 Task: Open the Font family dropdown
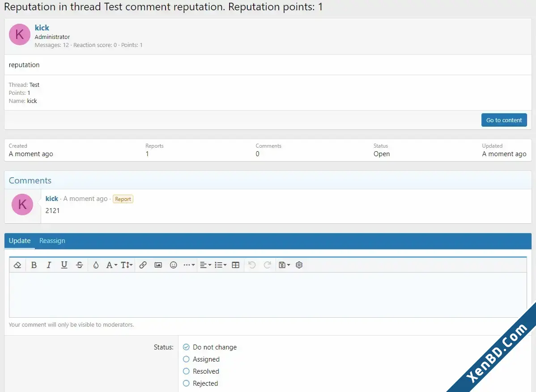[111, 265]
